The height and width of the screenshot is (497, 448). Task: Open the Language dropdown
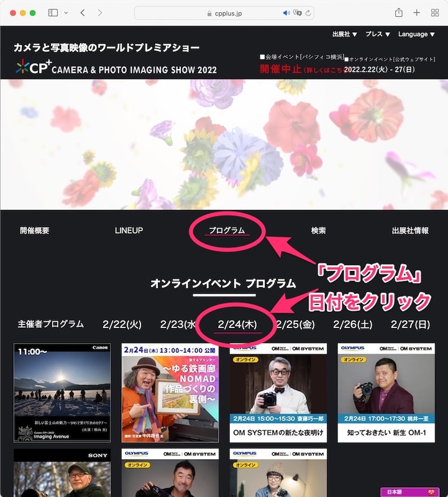point(416,34)
